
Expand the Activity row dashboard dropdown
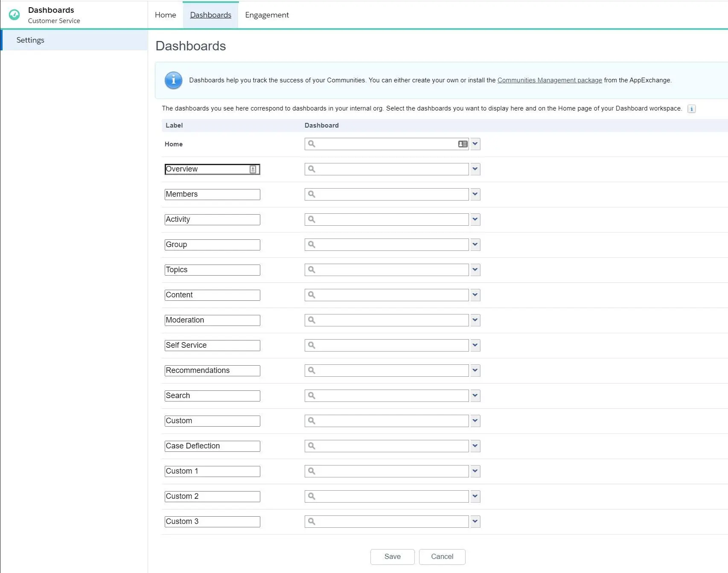[475, 219]
